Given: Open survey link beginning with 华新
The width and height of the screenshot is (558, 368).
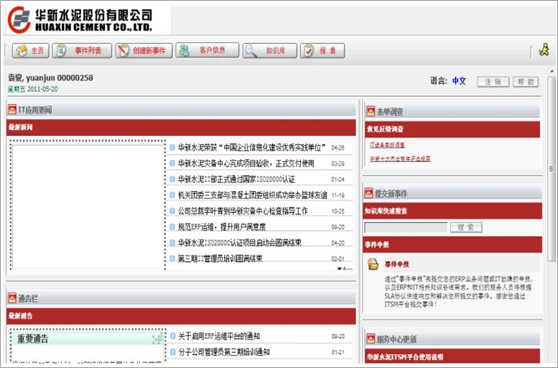Looking at the screenshot, I should [400, 159].
